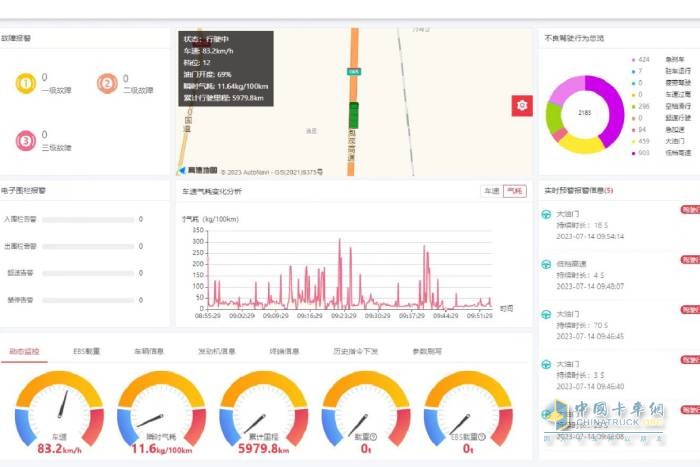The height and width of the screenshot is (467, 700).
Task: Open the red gear settings button on map
Action: [522, 105]
